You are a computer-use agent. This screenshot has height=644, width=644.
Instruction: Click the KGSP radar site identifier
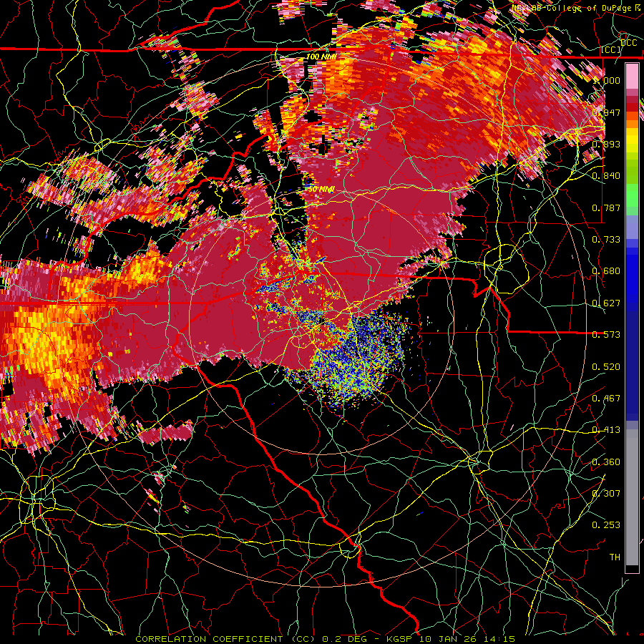(x=401, y=639)
